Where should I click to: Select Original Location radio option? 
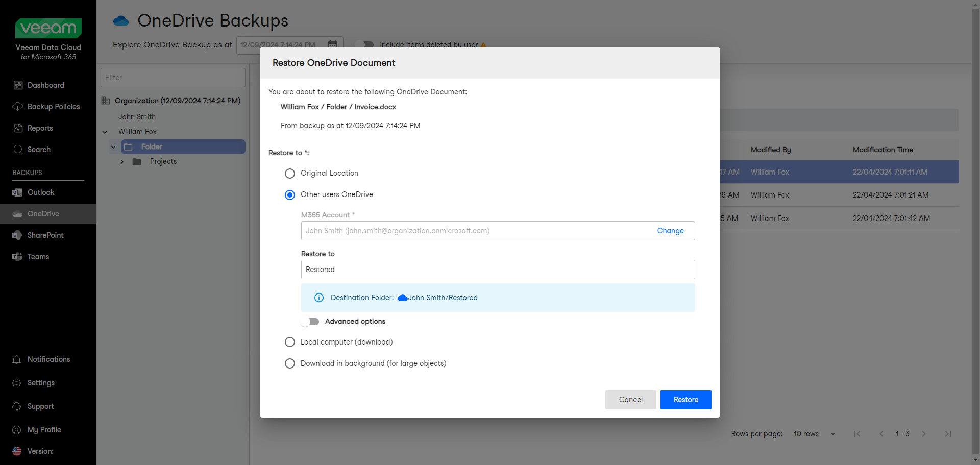click(290, 174)
